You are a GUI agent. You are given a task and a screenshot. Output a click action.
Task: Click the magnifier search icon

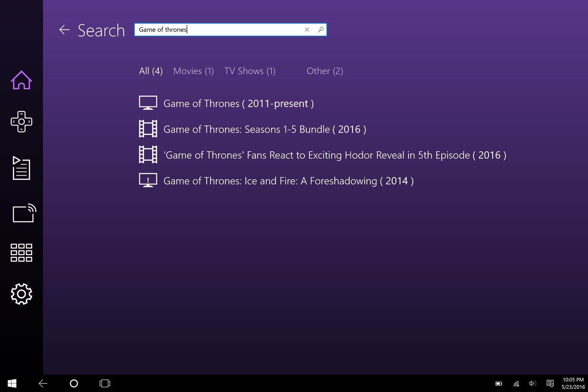pos(321,30)
